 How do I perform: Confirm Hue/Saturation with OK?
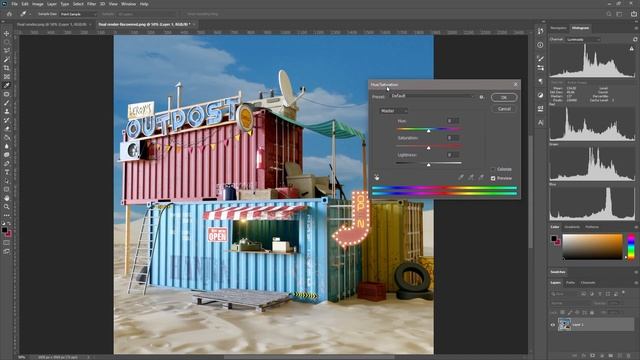504,98
